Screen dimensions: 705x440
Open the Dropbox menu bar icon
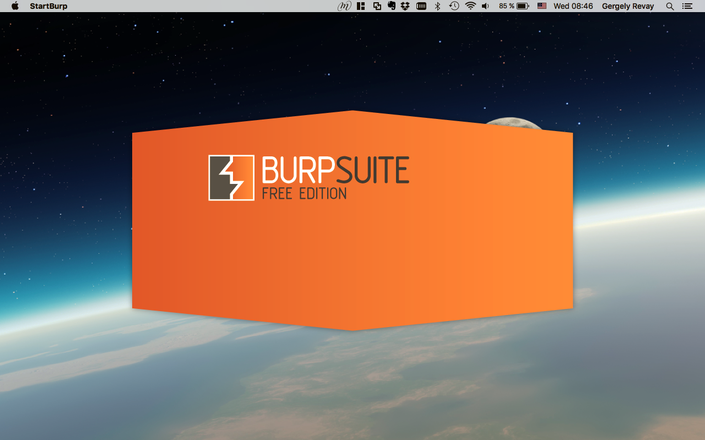coord(405,6)
